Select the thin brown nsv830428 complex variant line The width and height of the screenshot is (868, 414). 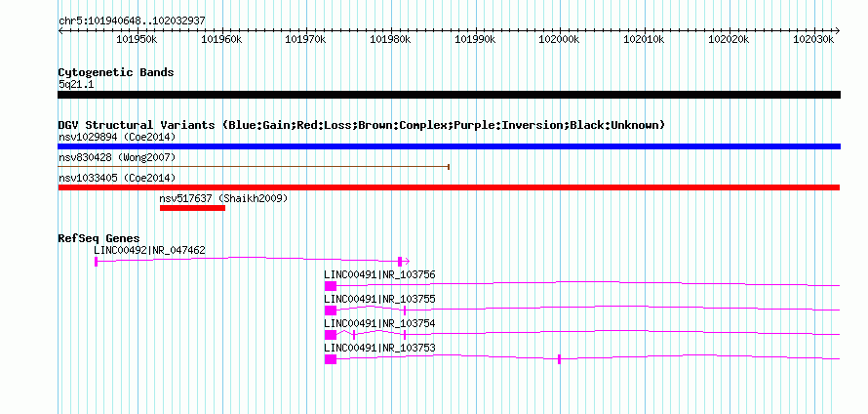tap(254, 166)
